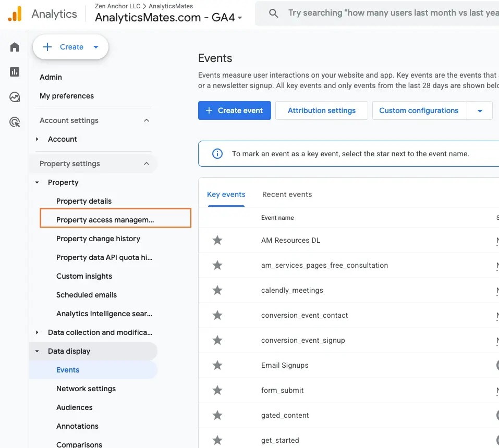
Task: Open Attribution settings
Action: [x=322, y=110]
